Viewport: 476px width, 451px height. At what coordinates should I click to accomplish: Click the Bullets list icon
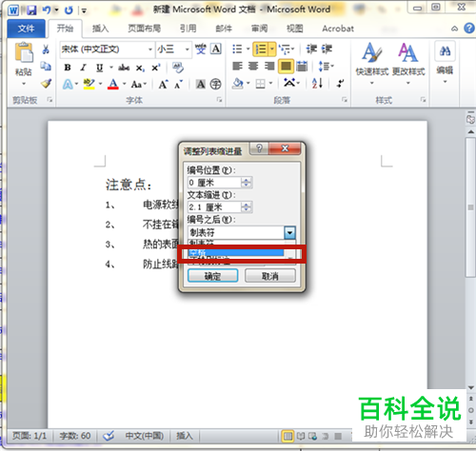pyautogui.click(x=237, y=49)
